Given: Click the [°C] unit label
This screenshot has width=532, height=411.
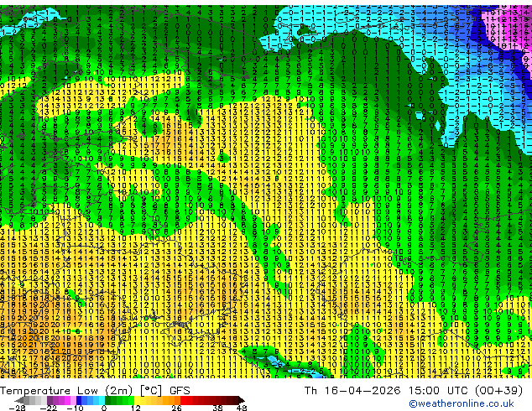Looking at the screenshot, I should [151, 391].
